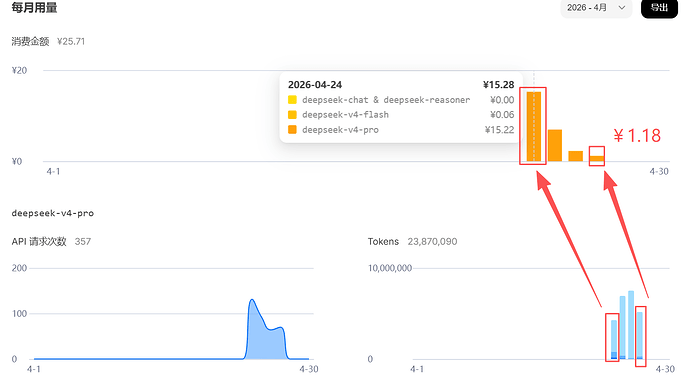This screenshot has height=377, width=690.
Task: Click the 4-1 label under the API requests chart
Action: 34,369
